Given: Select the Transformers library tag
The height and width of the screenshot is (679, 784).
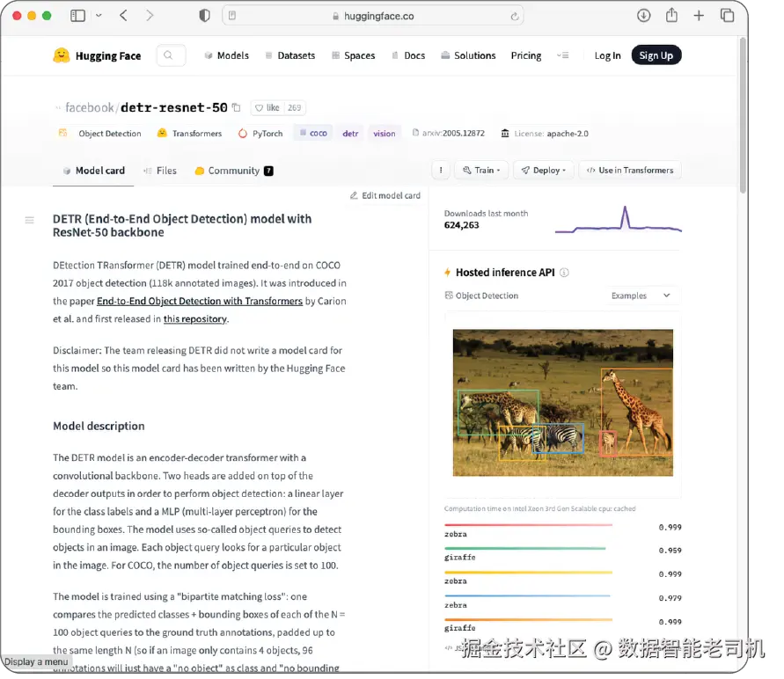Looking at the screenshot, I should tap(189, 134).
